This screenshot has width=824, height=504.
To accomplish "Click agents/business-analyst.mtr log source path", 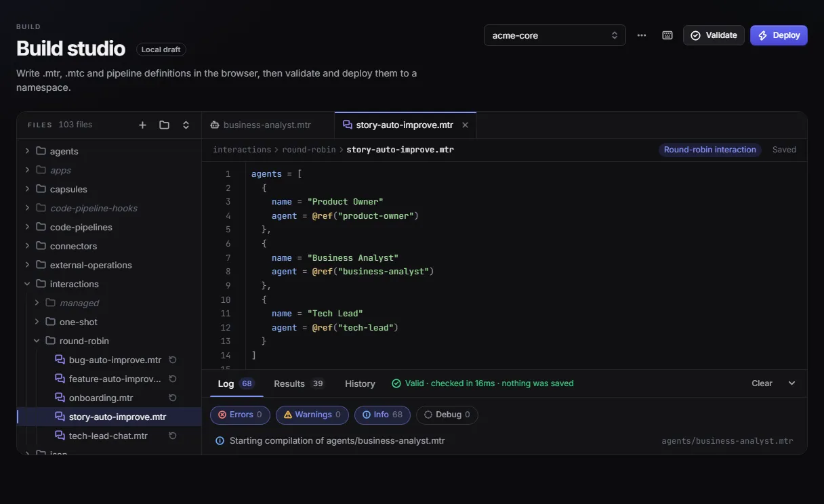I will click(727, 441).
